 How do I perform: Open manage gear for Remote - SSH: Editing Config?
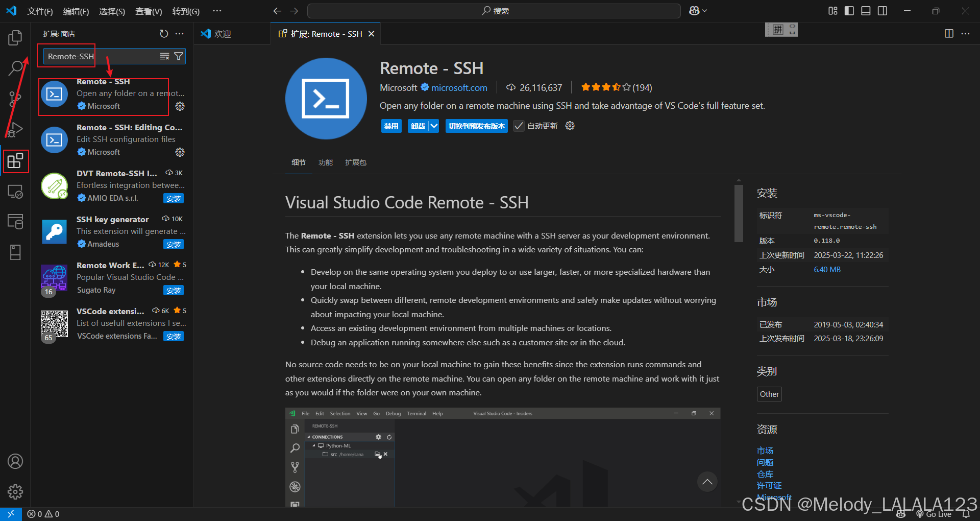click(x=180, y=152)
